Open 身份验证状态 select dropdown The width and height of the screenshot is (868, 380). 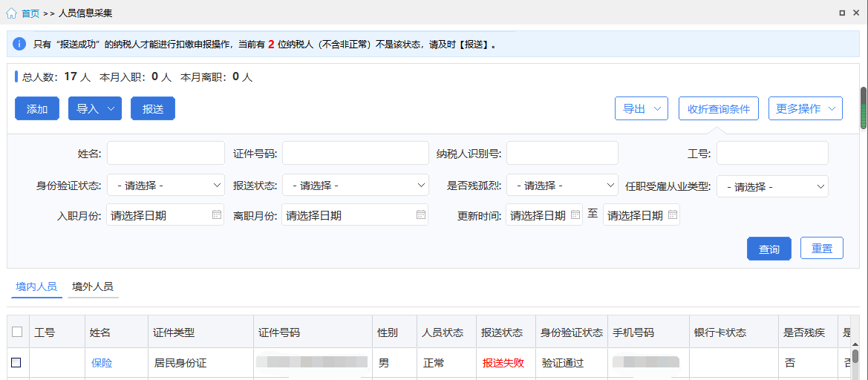(x=166, y=186)
